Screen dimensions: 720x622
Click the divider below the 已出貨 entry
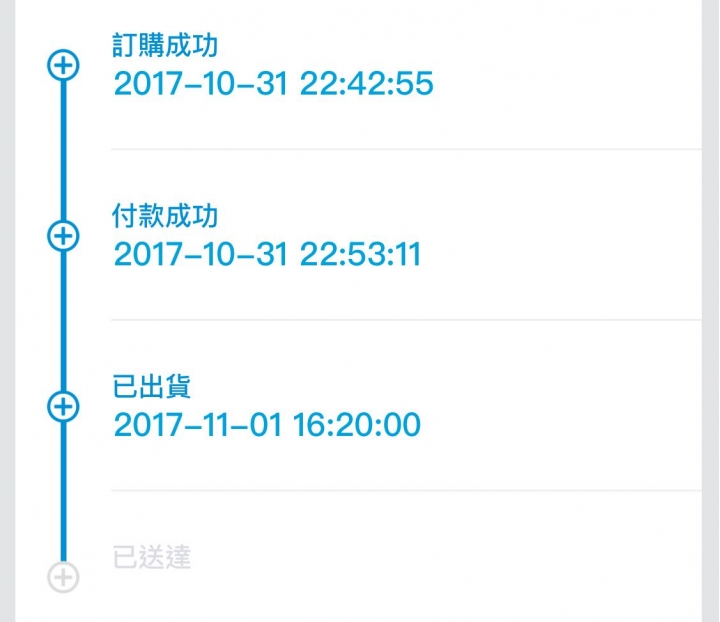406,491
